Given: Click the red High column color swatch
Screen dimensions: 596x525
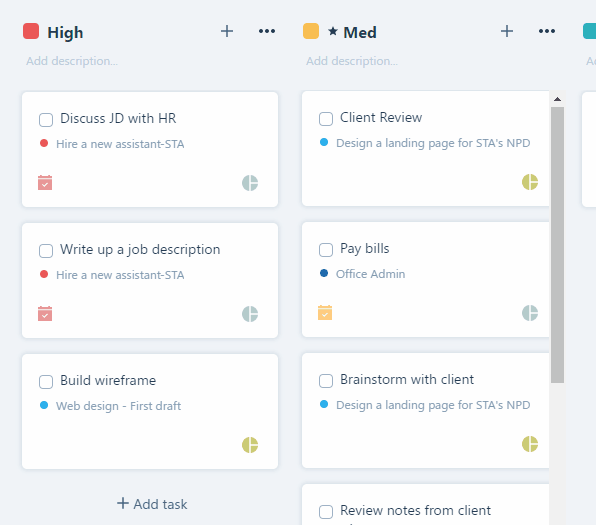Looking at the screenshot, I should 31,31.
